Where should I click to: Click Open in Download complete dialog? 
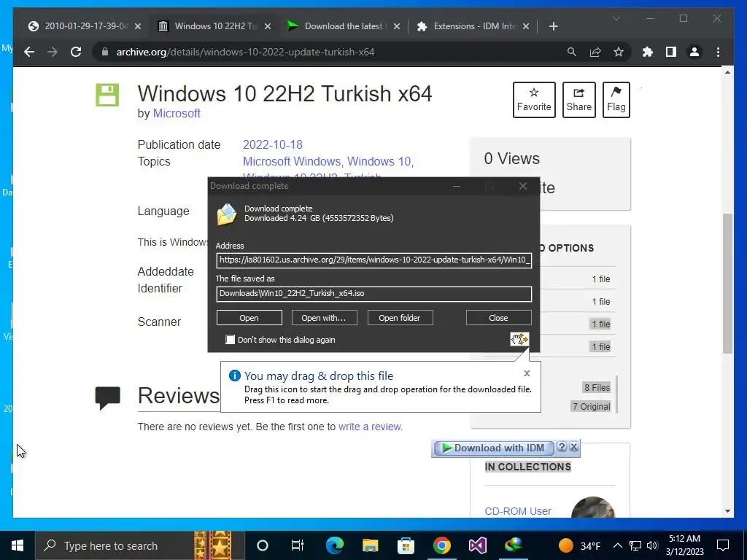click(249, 318)
